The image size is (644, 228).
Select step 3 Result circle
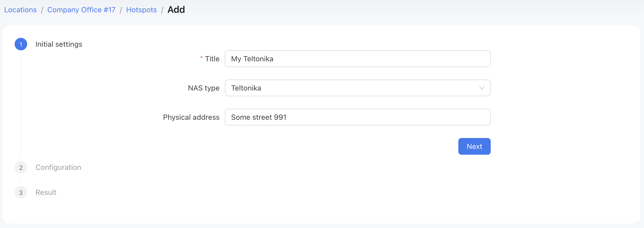click(x=21, y=192)
